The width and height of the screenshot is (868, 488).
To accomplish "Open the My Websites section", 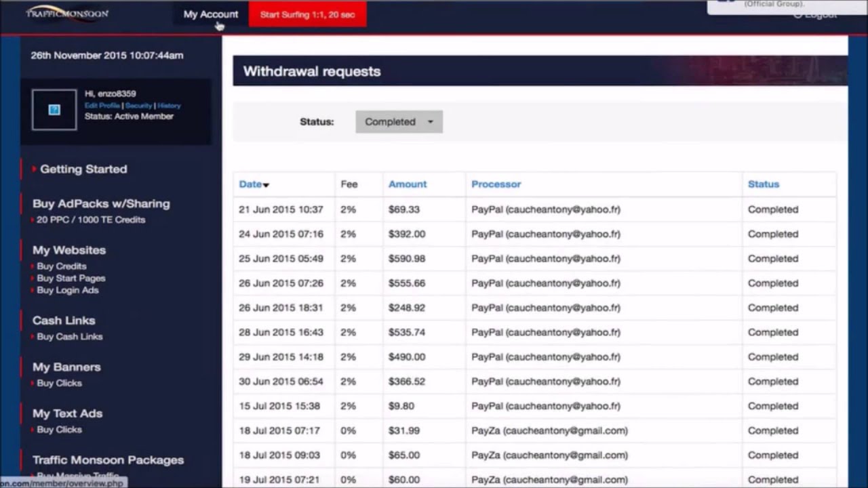I will click(69, 250).
